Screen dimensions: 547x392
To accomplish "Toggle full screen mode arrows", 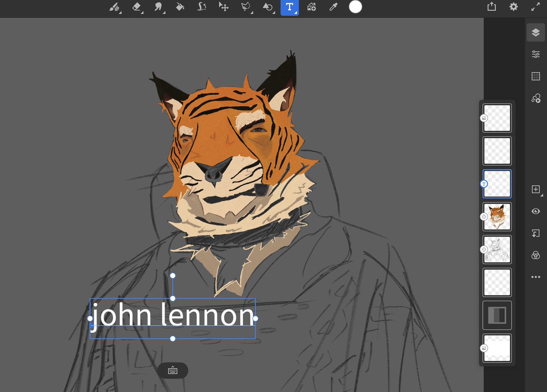I will [x=536, y=7].
